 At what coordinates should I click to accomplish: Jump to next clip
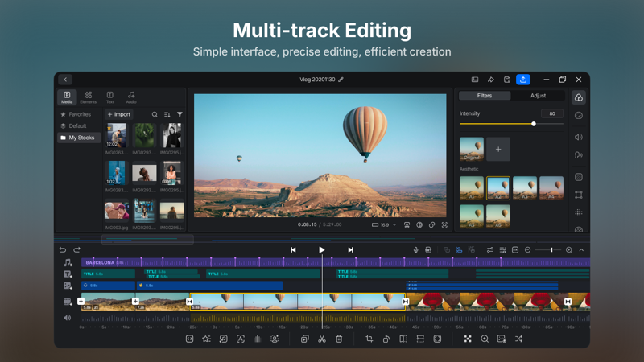pos(350,249)
